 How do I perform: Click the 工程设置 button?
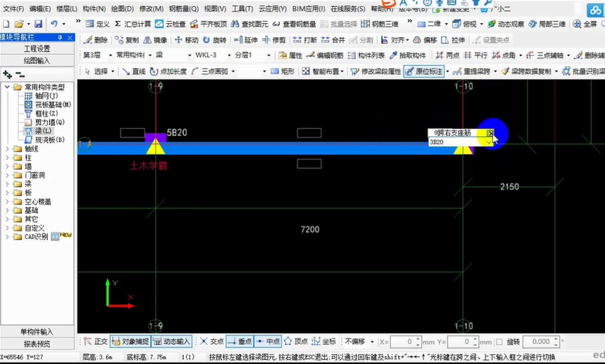pyautogui.click(x=37, y=48)
